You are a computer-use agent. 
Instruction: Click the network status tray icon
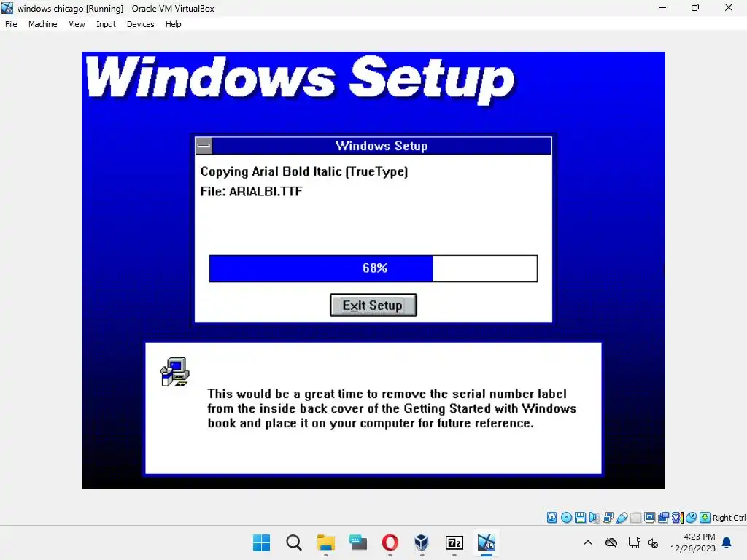[x=634, y=542]
